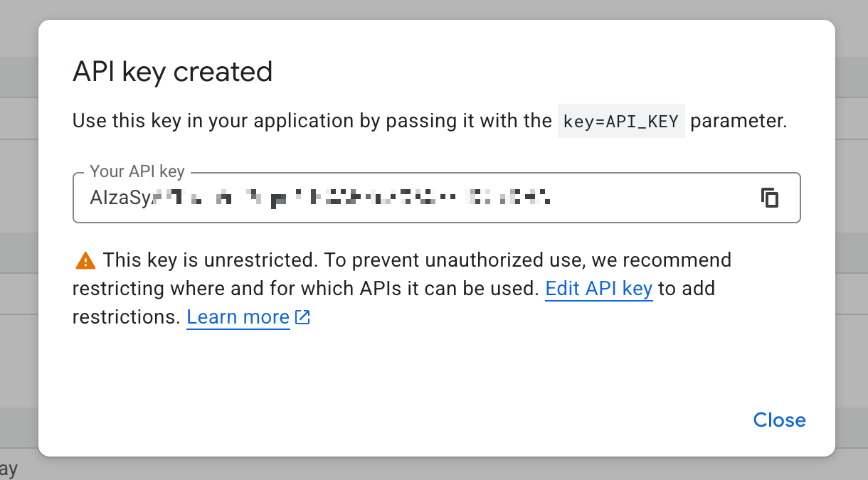Click the blank dialog area left of Close
Viewport: 868px width, 480px height.
427,420
